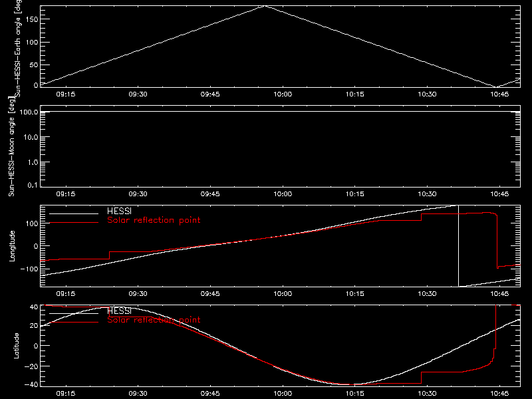Click the steep red longitude drop near 10:44

point(497,241)
